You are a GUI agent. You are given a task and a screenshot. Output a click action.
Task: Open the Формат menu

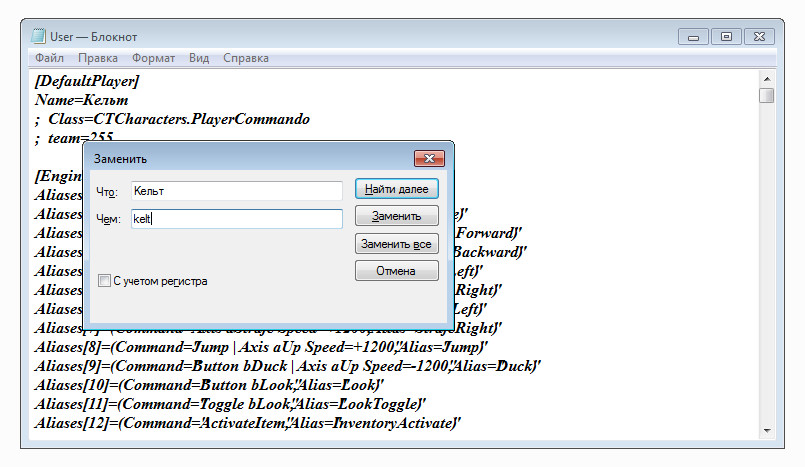pyautogui.click(x=153, y=58)
